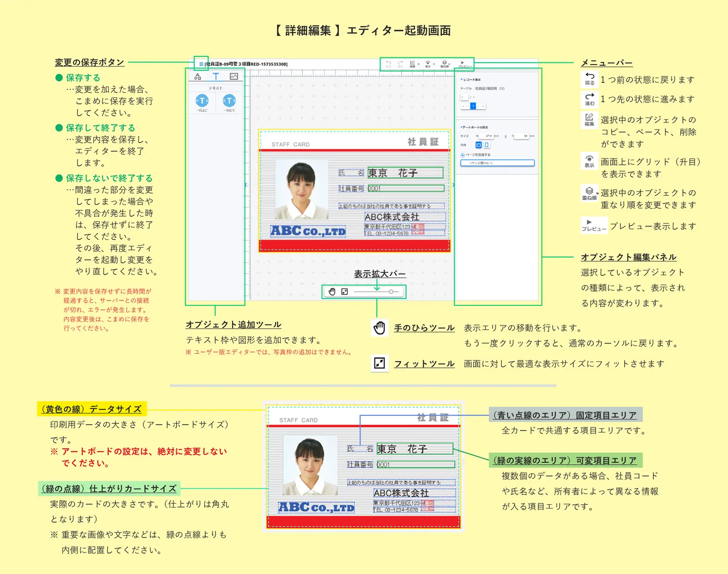Switch to the shapes tab in add tools

(197, 76)
